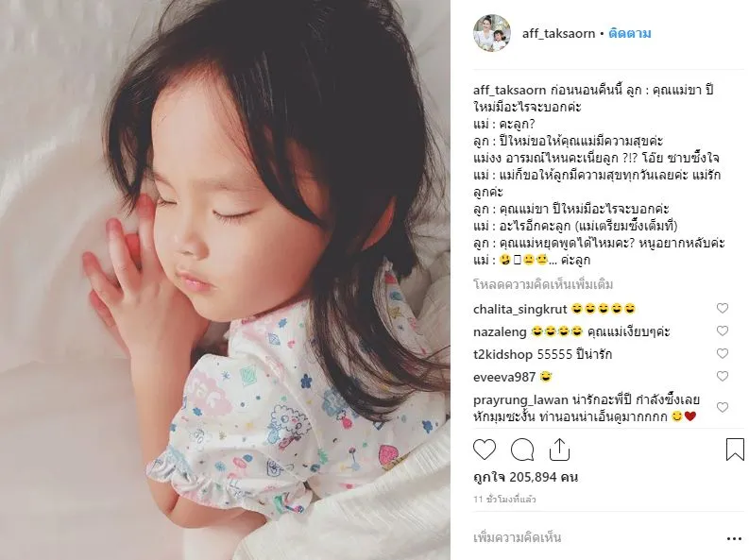Share the post using the share icon
Image resolution: width=749 pixels, height=560 pixels.
tap(559, 450)
